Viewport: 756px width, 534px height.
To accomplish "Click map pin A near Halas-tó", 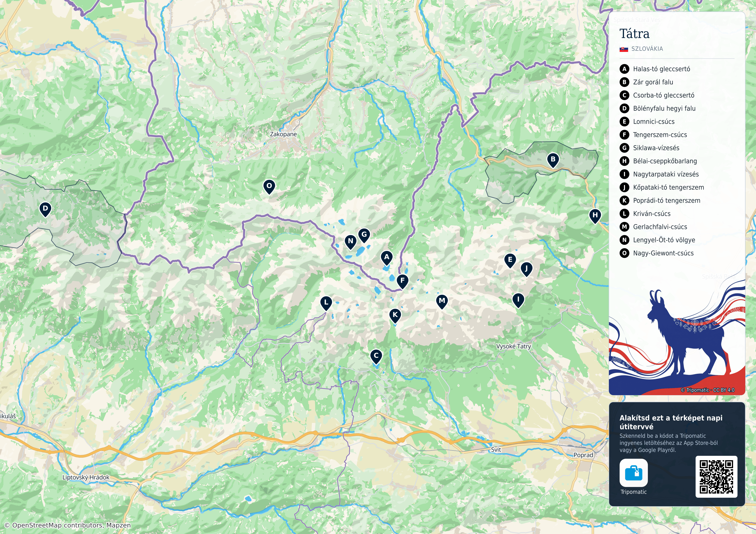I will point(387,258).
